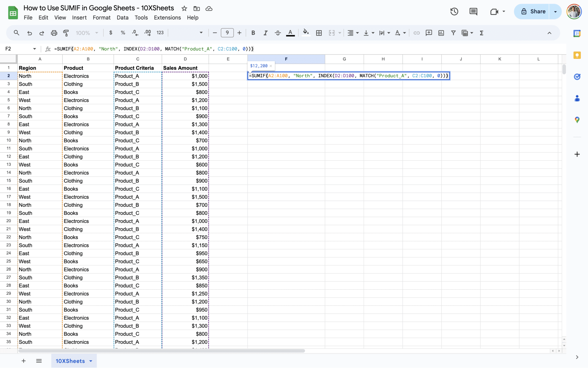Insert link using toolbar icon
This screenshot has width=588, height=368.
click(416, 33)
